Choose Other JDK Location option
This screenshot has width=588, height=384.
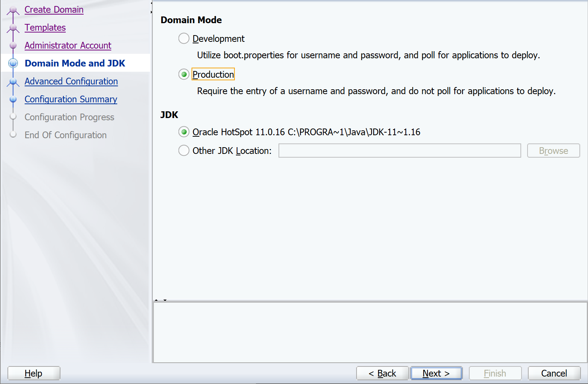click(184, 151)
